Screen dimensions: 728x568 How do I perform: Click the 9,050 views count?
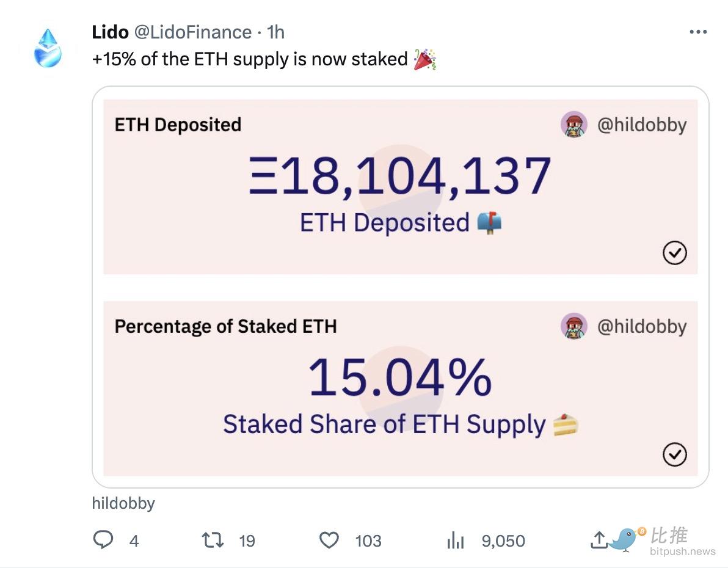point(503,541)
